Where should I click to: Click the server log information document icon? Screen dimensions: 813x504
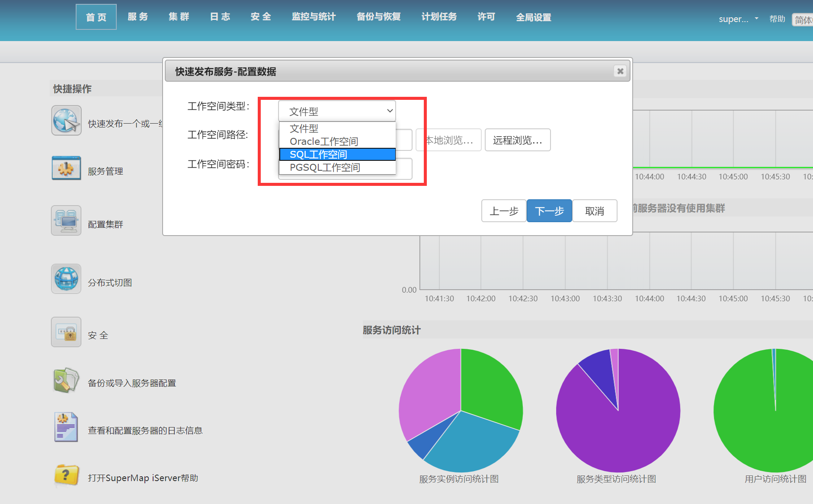(x=66, y=427)
